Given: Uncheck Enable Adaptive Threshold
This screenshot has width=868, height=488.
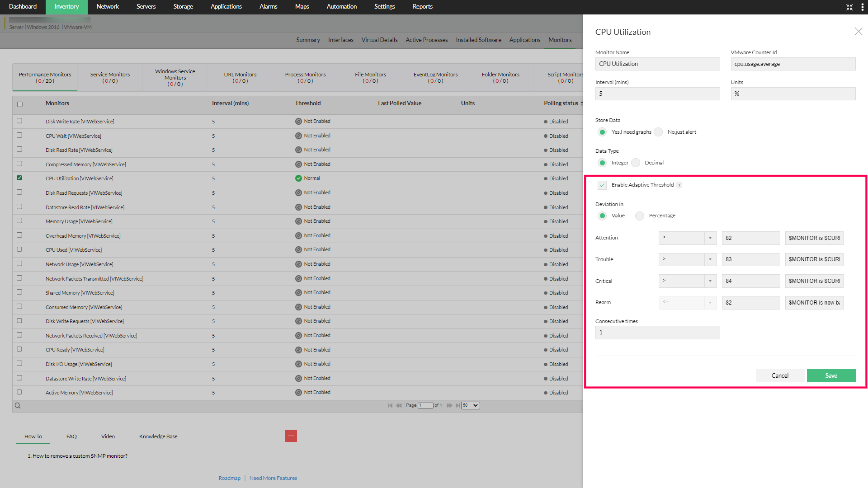Looking at the screenshot, I should point(602,185).
